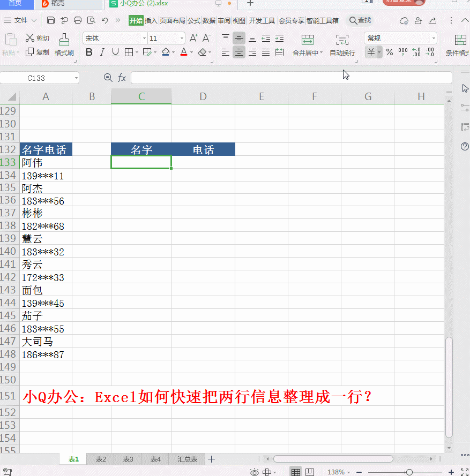Toggle center horizontal alignment

click(x=239, y=52)
